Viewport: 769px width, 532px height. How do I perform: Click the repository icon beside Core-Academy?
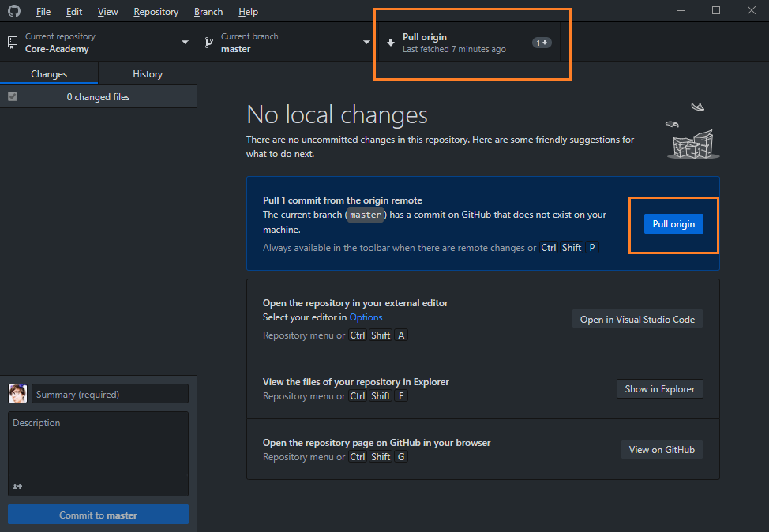(13, 43)
